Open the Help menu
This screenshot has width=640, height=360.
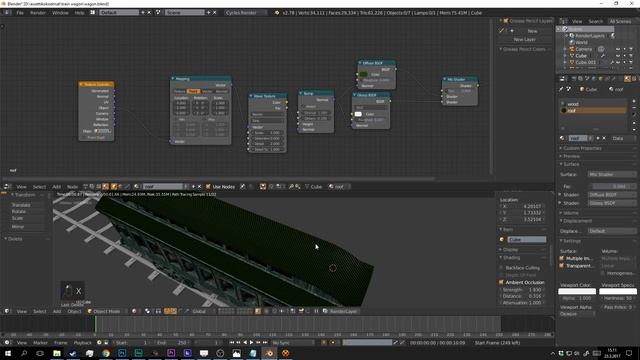[x=79, y=13]
